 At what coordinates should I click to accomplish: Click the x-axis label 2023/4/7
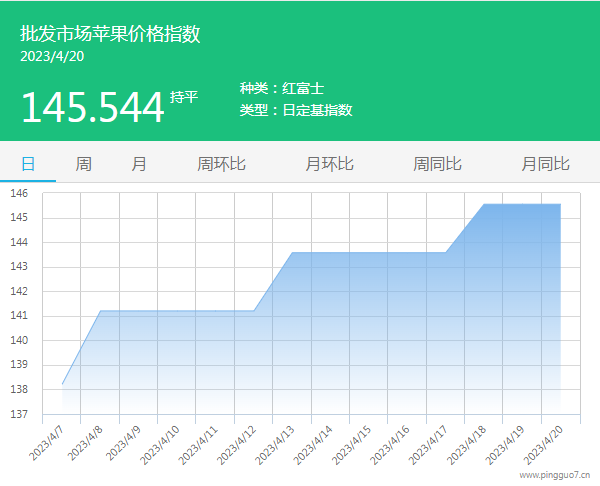[47, 444]
